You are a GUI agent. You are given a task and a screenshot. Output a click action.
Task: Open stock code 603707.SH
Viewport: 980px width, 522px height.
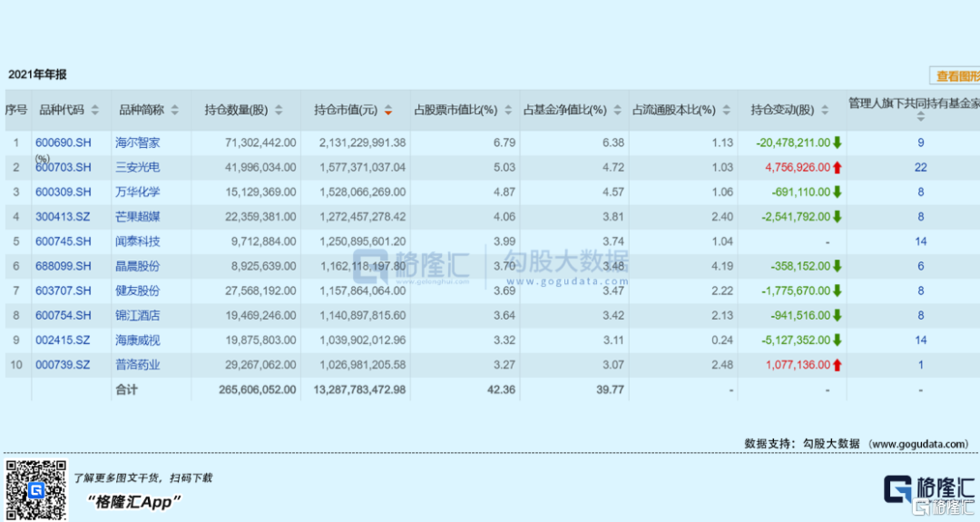tap(64, 291)
